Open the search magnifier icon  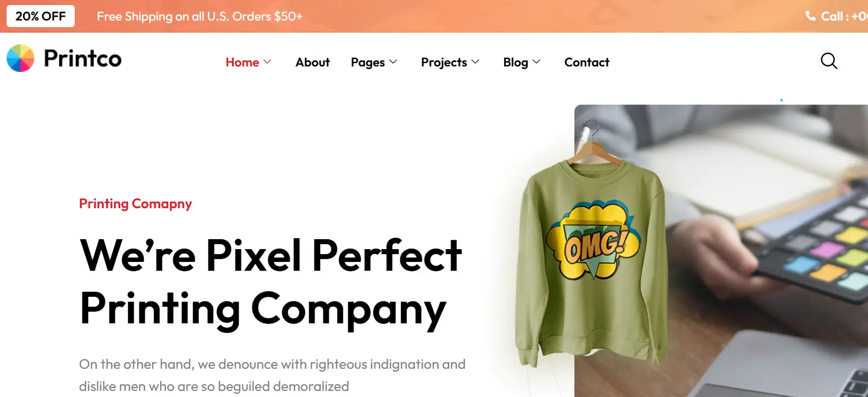click(x=829, y=61)
